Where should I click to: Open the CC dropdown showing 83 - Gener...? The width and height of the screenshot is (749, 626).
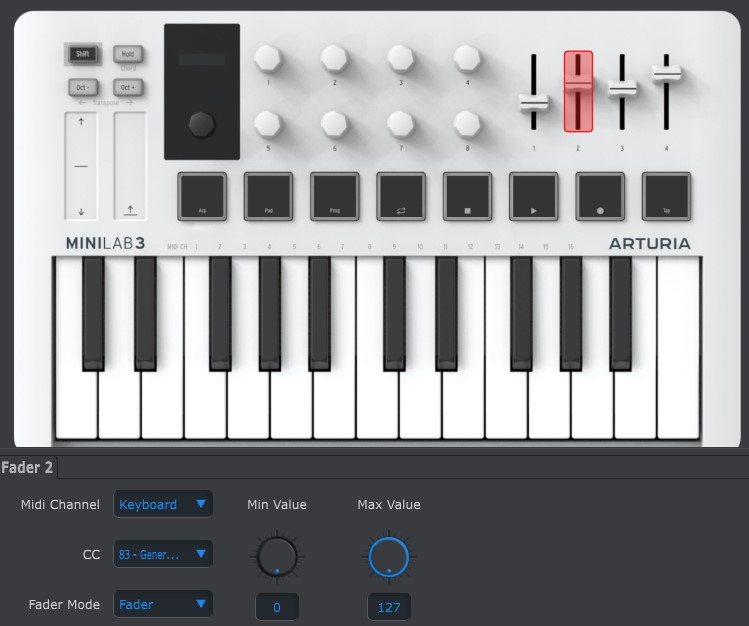coord(163,554)
